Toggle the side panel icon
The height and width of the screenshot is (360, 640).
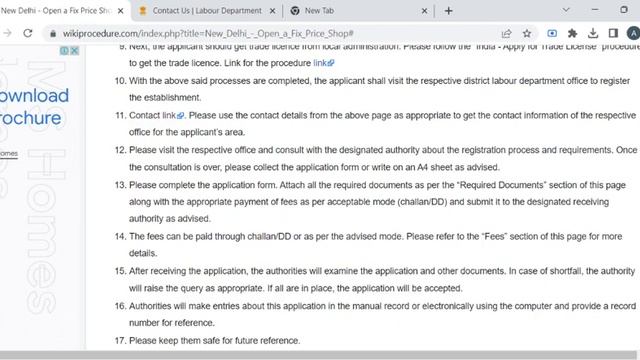[x=613, y=33]
